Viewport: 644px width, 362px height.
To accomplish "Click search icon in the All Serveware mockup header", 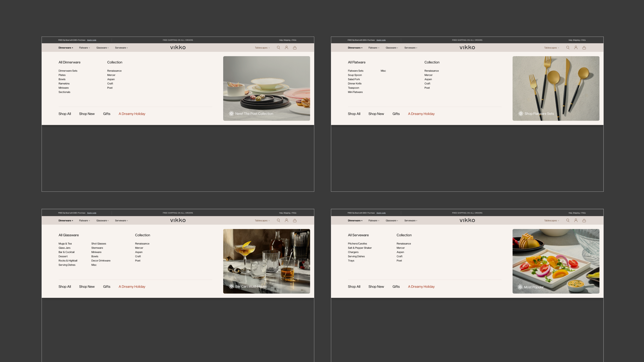I will 568,220.
